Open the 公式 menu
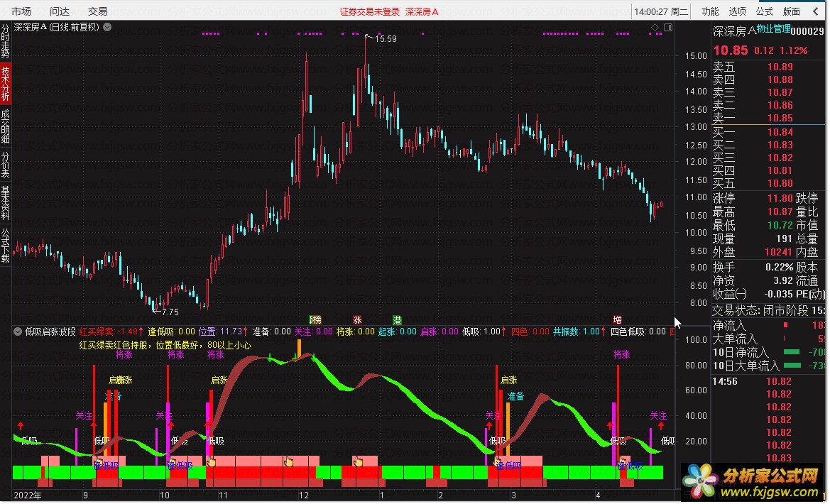This screenshot has width=830, height=504. tap(765, 11)
